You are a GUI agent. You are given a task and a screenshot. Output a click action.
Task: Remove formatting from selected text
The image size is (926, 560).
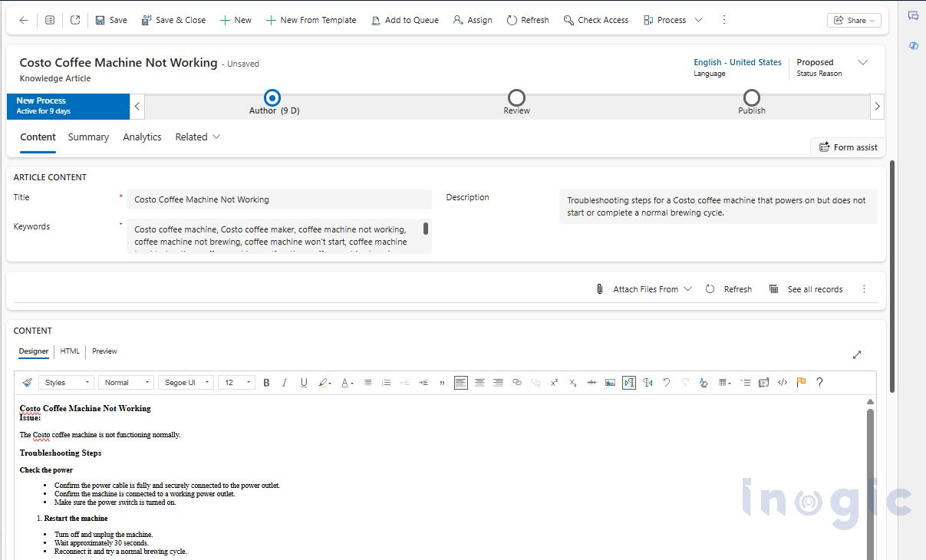704,382
